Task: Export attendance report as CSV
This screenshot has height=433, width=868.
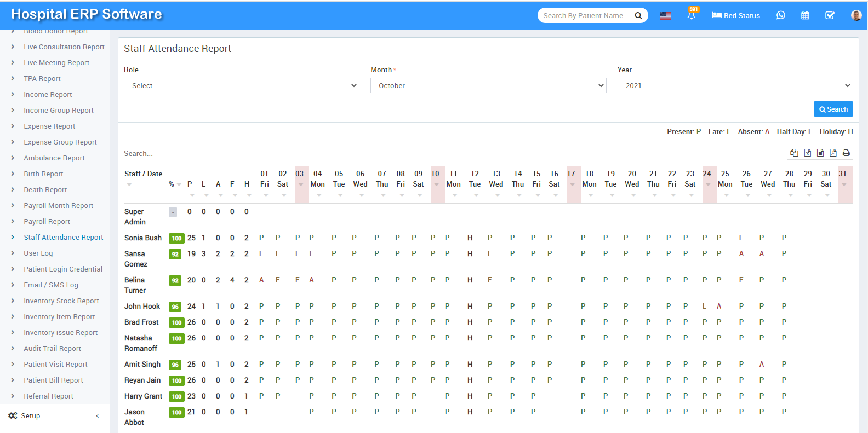Action: pos(820,153)
